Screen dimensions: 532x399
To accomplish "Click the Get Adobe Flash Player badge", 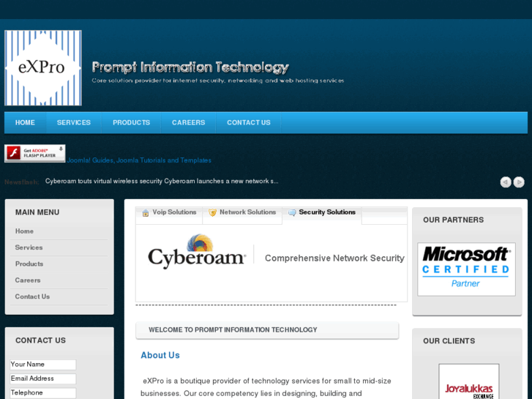I will [x=35, y=154].
